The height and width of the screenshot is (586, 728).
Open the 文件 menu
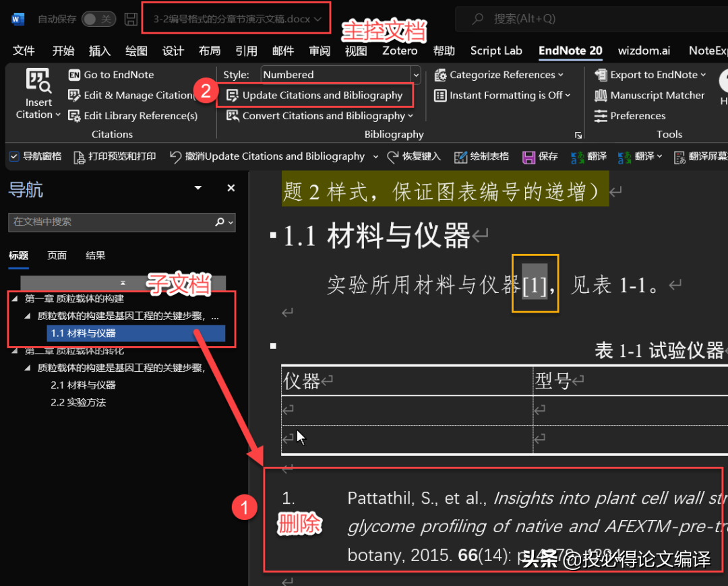(23, 51)
